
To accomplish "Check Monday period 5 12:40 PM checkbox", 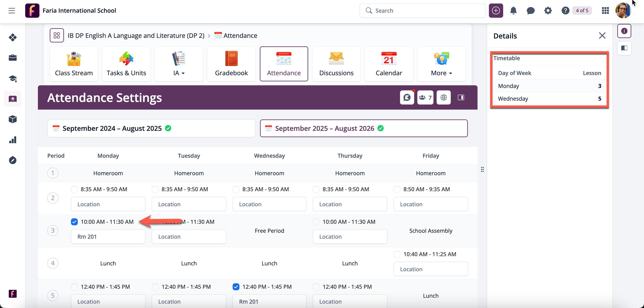I will (x=74, y=287).
